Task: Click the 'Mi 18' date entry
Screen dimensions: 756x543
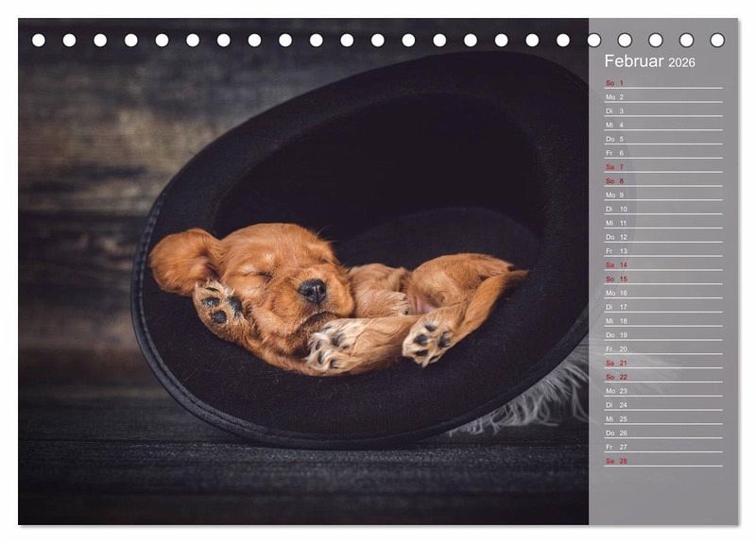Action: (x=663, y=321)
